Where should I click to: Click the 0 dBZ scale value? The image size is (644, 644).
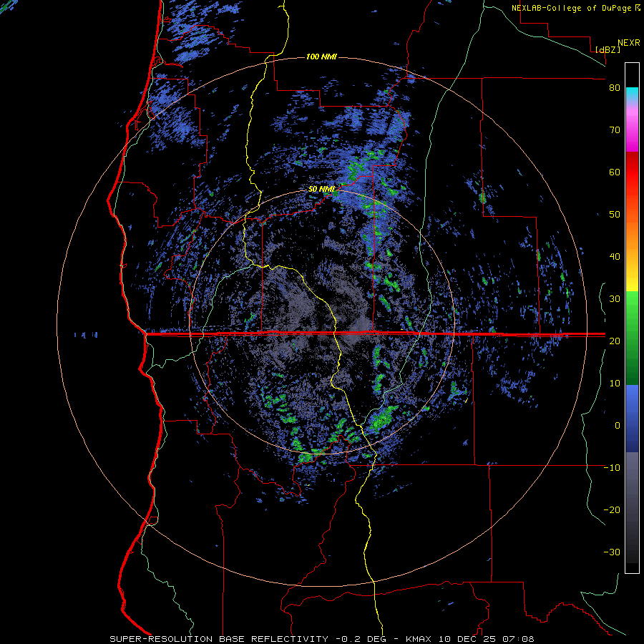[x=618, y=426]
